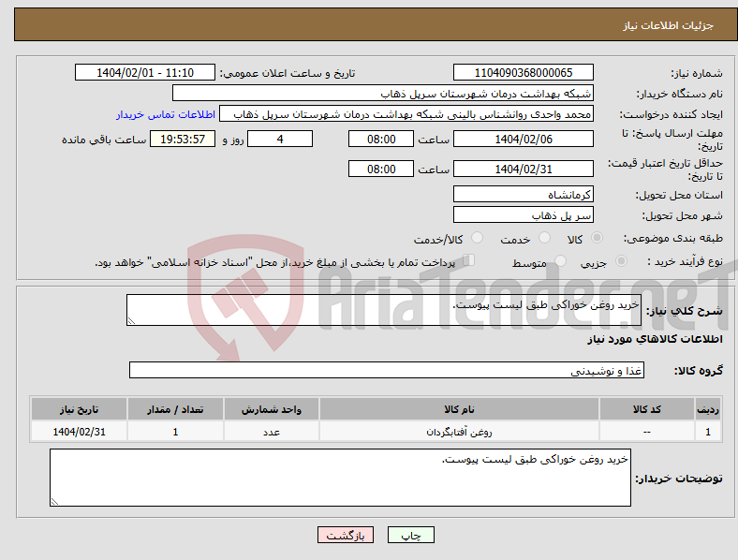The image size is (738, 560).
Task: Open the اطلاعات تماس خریدار link
Action: click(x=166, y=114)
